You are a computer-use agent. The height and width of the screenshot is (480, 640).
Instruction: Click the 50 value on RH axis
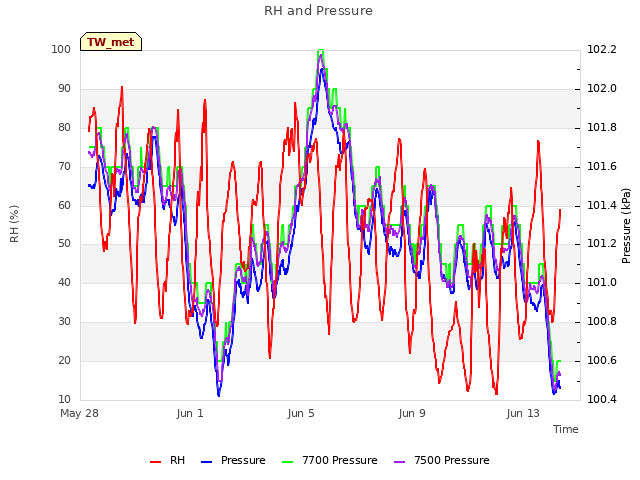[64, 244]
